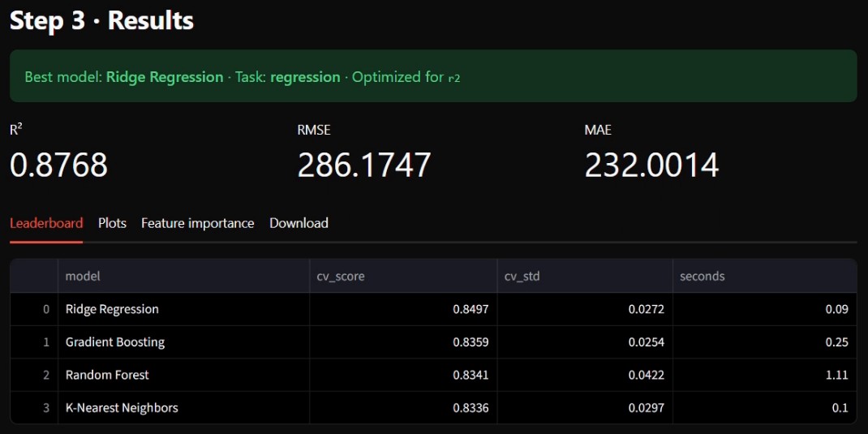Sort by the model column header

[x=184, y=276]
